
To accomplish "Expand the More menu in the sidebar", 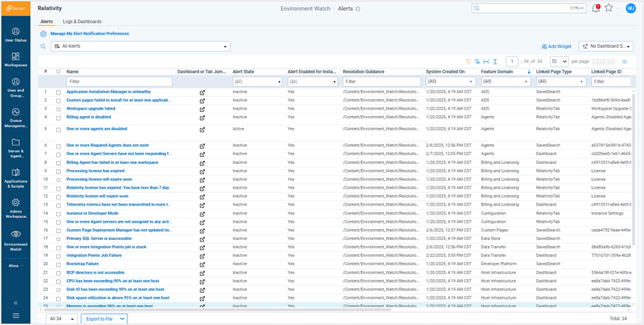I will coord(15,265).
